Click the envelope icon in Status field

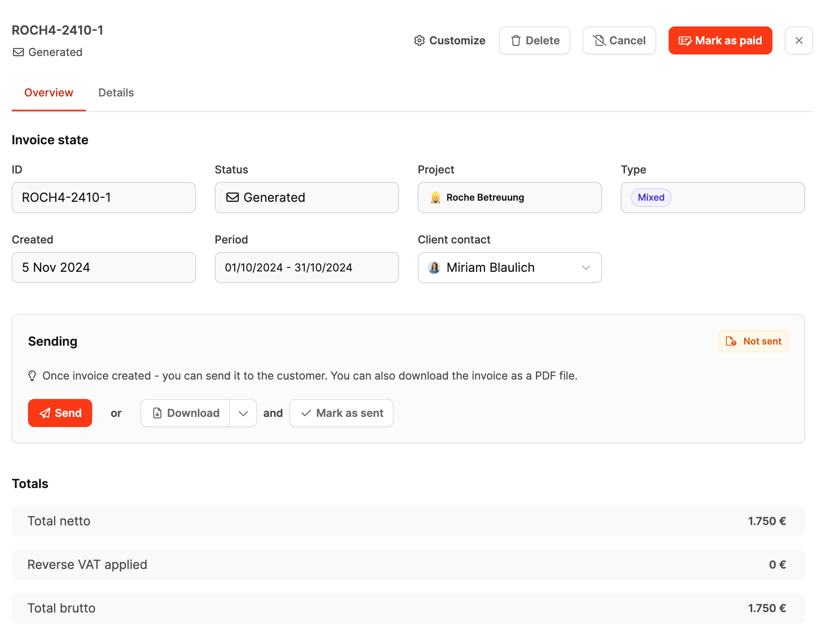coord(233,198)
